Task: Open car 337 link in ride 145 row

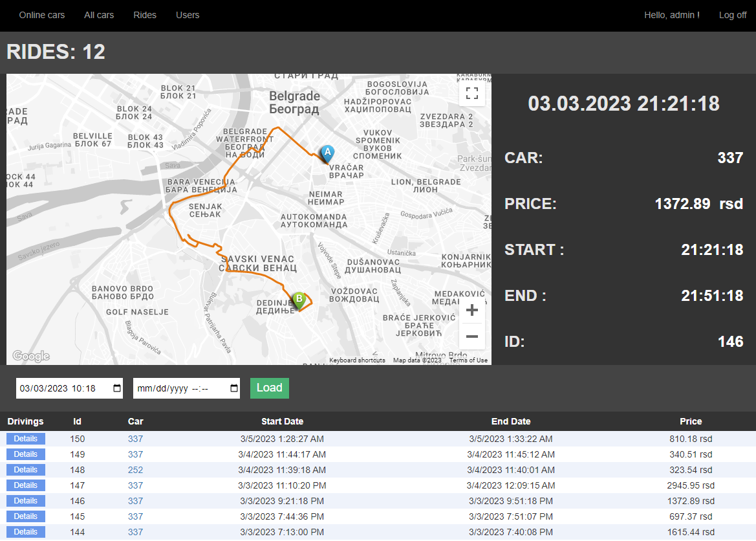Action: pos(135,516)
